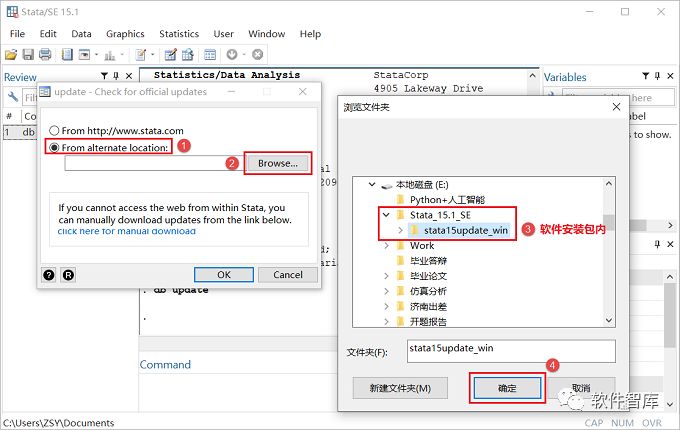Select From http://www.stata.com radio option
The width and height of the screenshot is (680, 430).
click(x=54, y=130)
